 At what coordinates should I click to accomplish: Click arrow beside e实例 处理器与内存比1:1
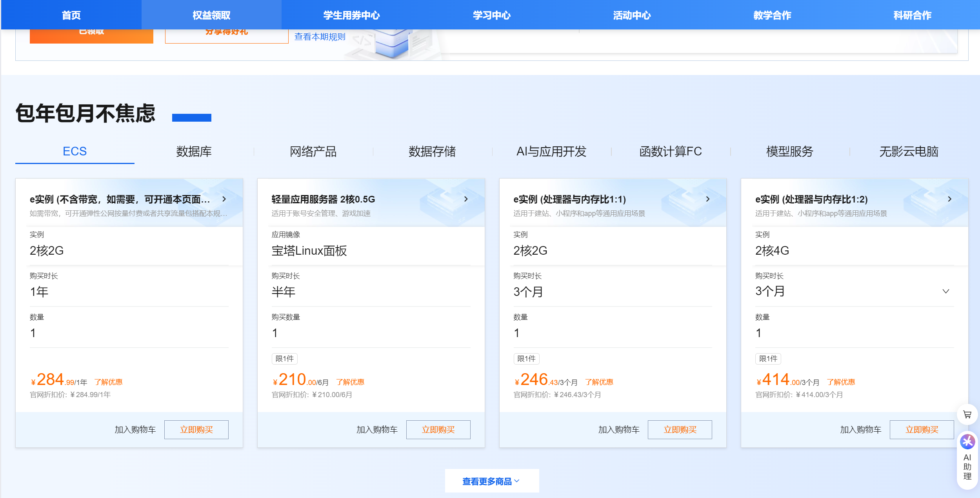[x=708, y=199]
